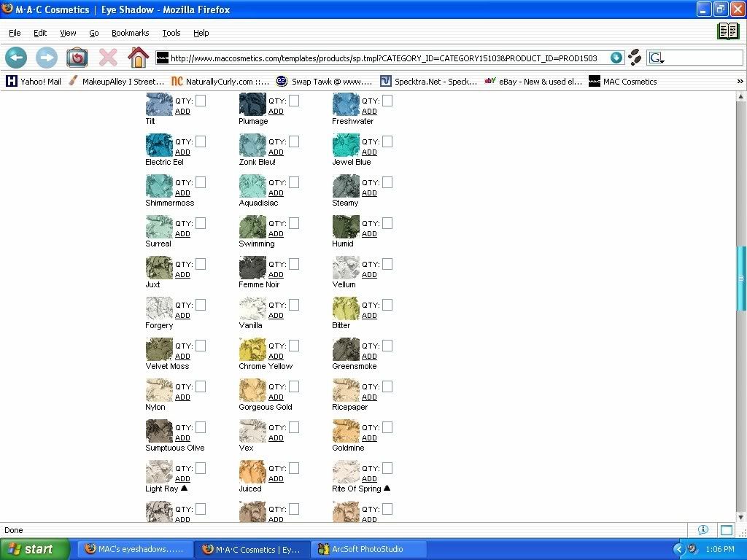747x560 pixels.
Task: Expand hidden system tray icons arrow
Action: [x=679, y=550]
